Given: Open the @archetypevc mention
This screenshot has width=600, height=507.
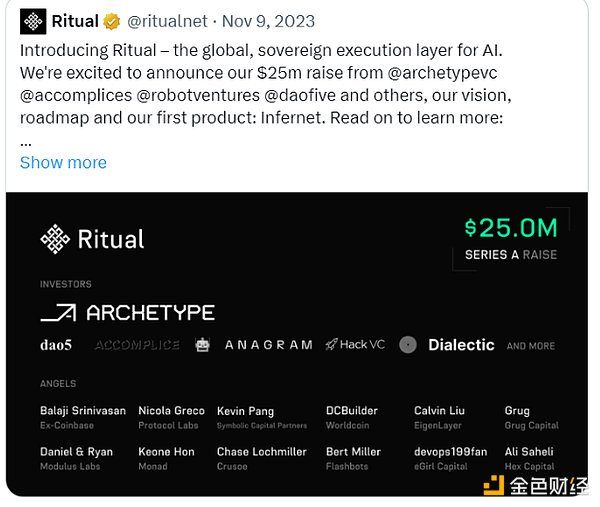Looking at the screenshot, I should click(442, 73).
